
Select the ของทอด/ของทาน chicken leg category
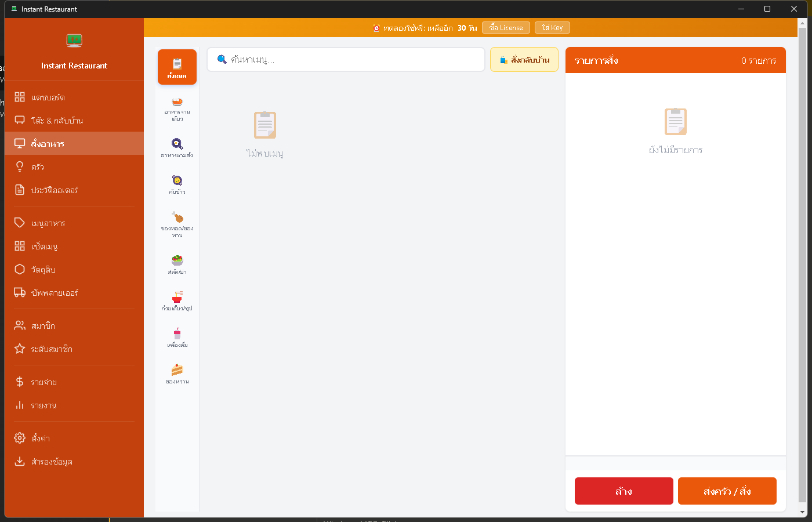pyautogui.click(x=177, y=223)
